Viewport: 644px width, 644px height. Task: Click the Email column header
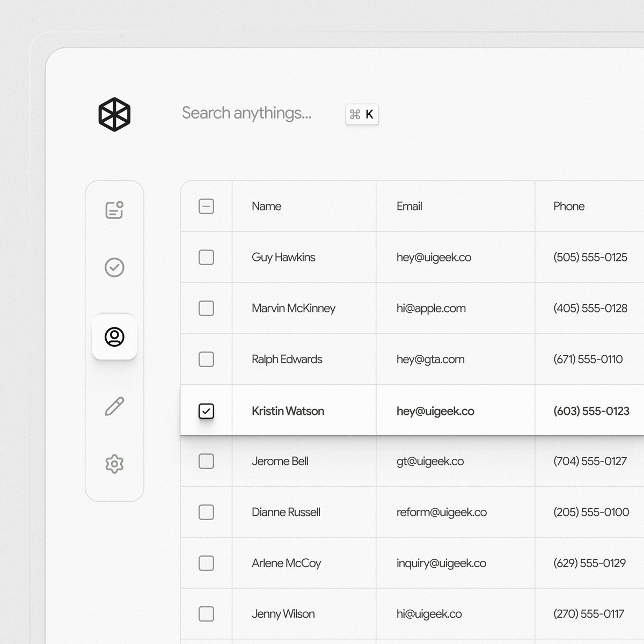pyautogui.click(x=409, y=206)
